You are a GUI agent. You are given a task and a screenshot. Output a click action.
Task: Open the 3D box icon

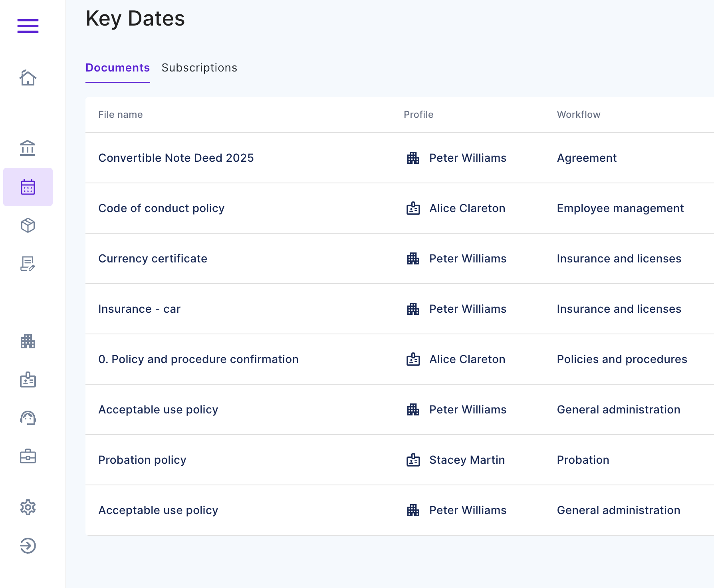28,226
